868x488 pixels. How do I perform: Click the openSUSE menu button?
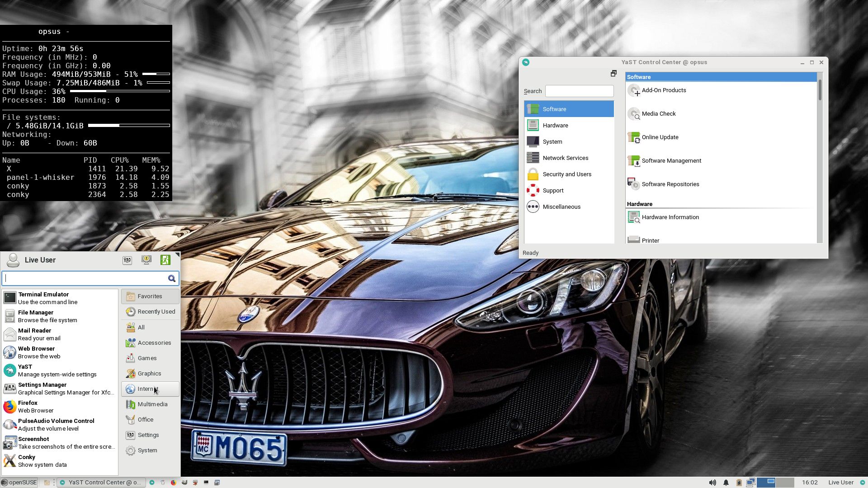[19, 483]
